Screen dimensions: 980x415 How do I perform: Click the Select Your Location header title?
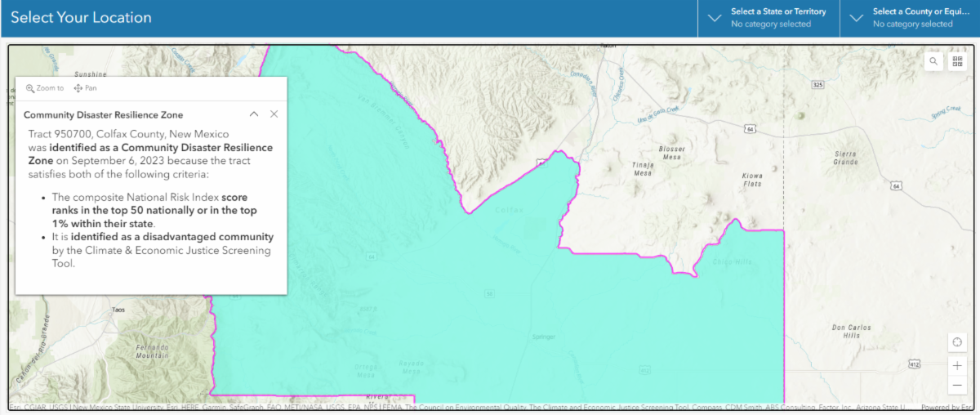(x=81, y=18)
